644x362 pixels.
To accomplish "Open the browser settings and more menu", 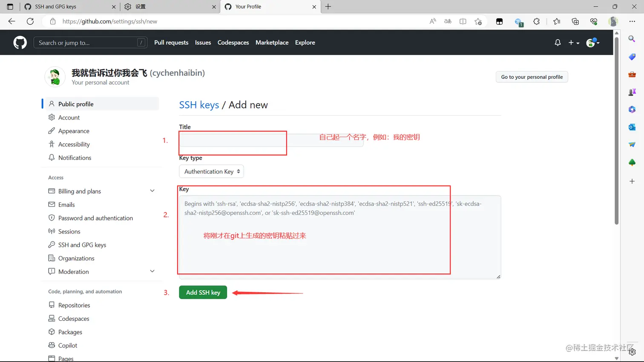I will (632, 21).
